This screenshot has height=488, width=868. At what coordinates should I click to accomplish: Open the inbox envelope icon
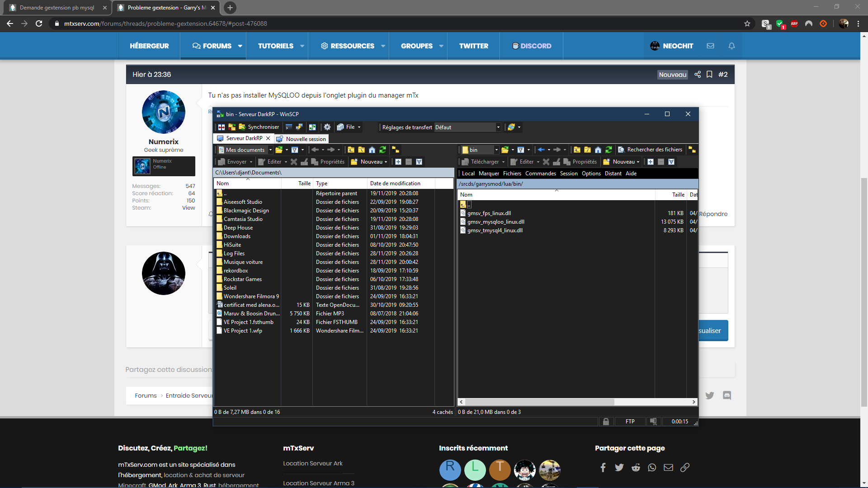pos(710,46)
